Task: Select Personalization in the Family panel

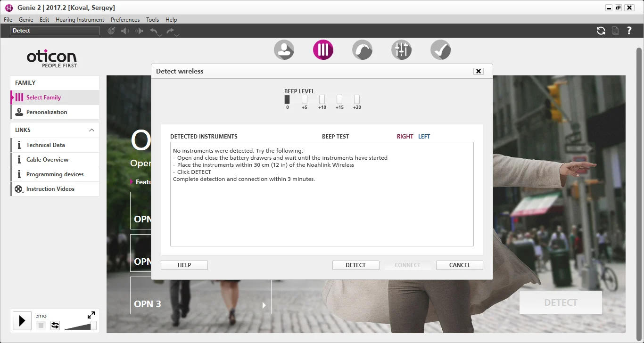Action: coord(55,112)
